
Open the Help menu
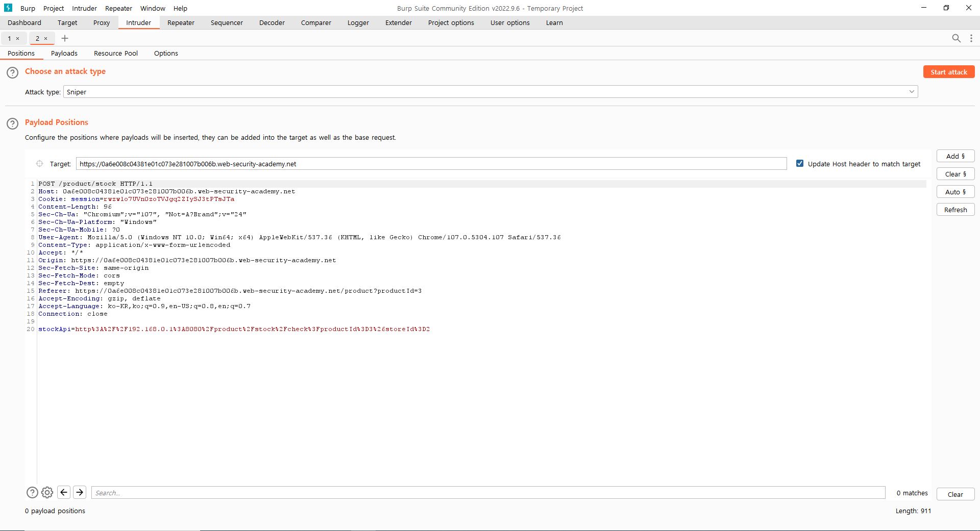[180, 8]
